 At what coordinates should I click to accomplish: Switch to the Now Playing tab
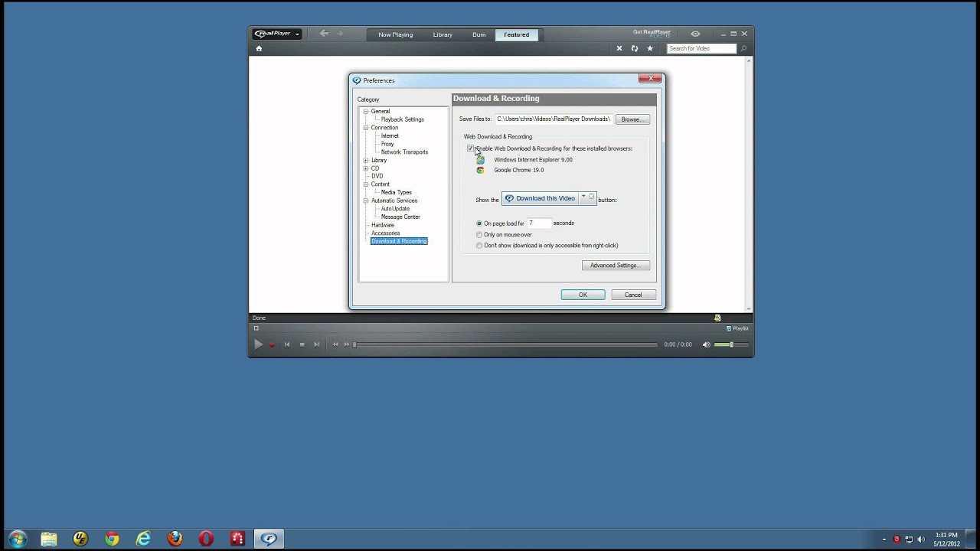(x=395, y=34)
